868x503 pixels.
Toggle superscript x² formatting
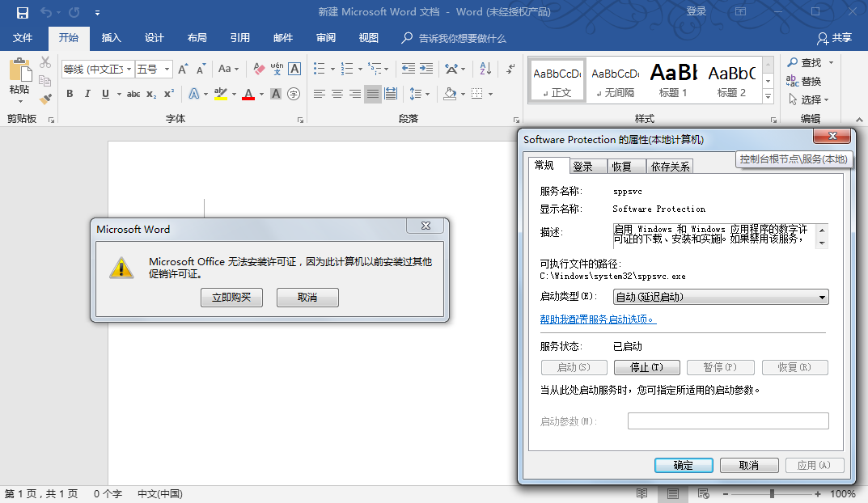click(169, 94)
